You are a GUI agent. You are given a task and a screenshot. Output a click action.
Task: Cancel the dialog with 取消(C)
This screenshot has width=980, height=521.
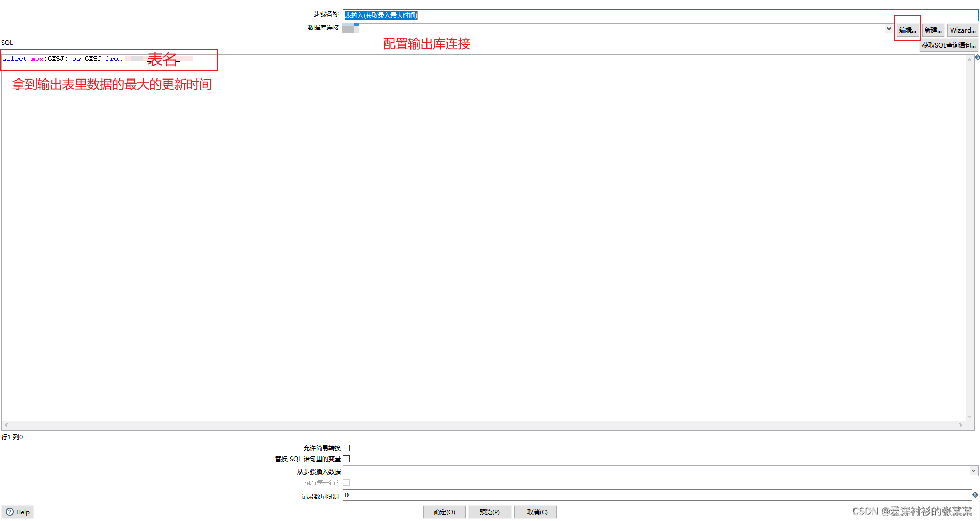pos(535,512)
